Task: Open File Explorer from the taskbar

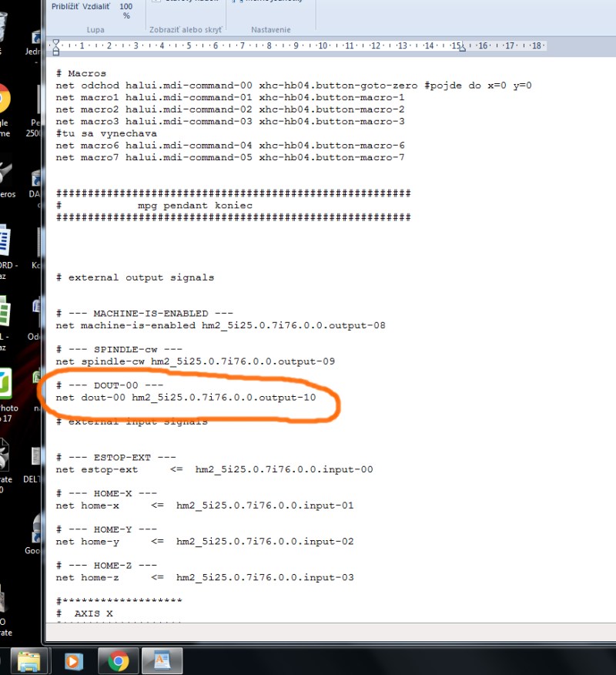Action: tap(28, 660)
